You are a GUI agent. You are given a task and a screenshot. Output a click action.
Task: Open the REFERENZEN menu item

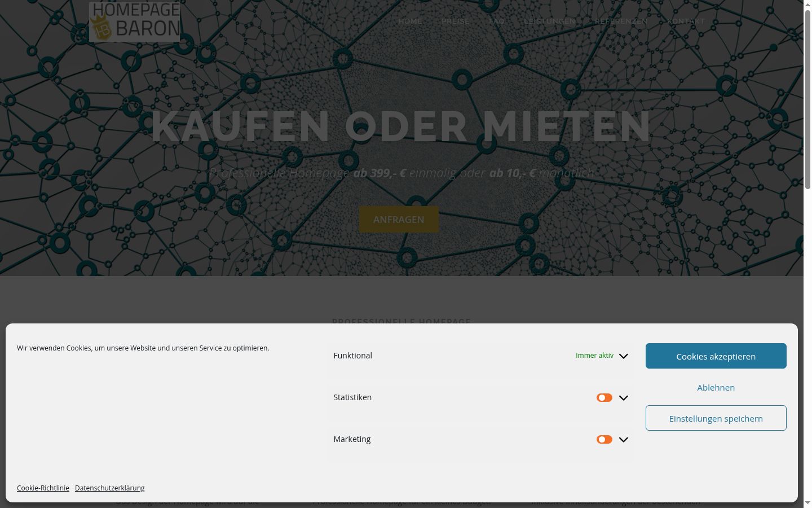tap(621, 21)
